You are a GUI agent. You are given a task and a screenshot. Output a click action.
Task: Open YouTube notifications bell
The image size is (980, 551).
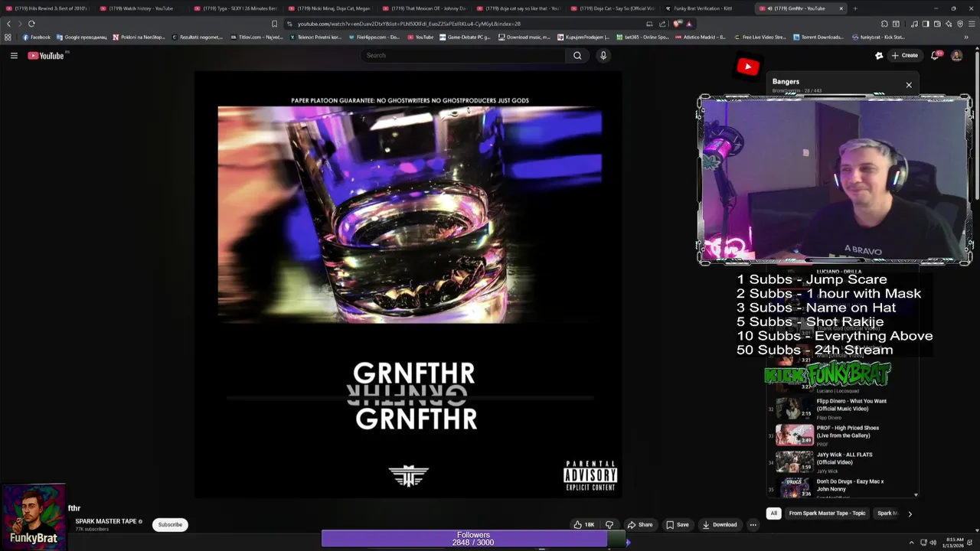click(x=935, y=55)
